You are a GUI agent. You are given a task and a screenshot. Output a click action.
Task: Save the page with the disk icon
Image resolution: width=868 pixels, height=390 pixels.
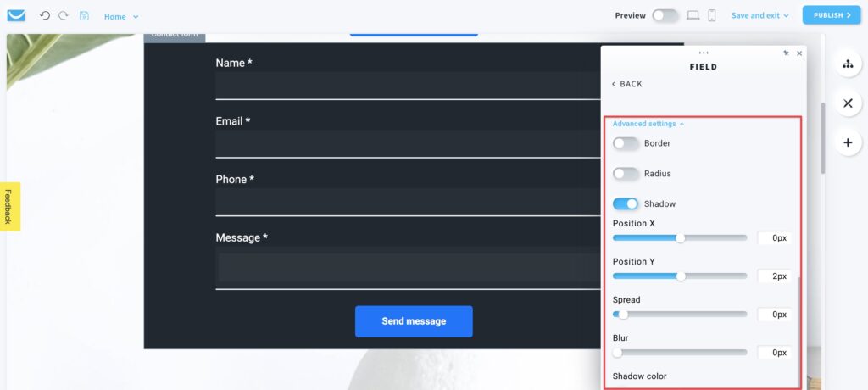point(84,15)
